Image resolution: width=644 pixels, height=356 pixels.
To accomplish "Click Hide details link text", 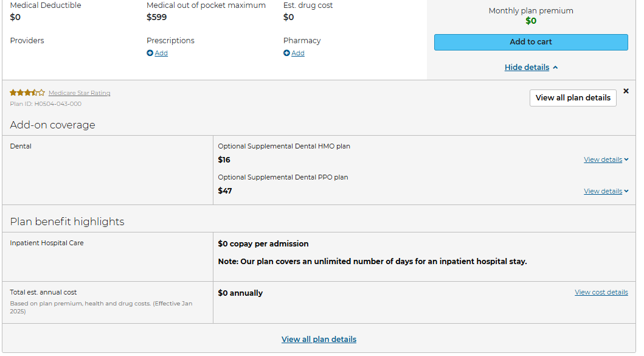I will coord(527,68).
